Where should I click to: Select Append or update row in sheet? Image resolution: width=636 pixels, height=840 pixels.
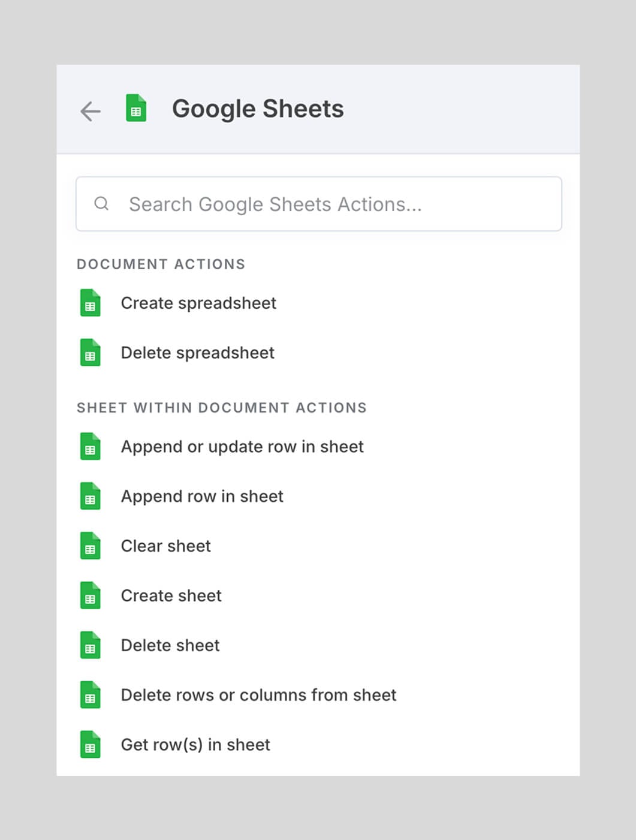tap(242, 447)
